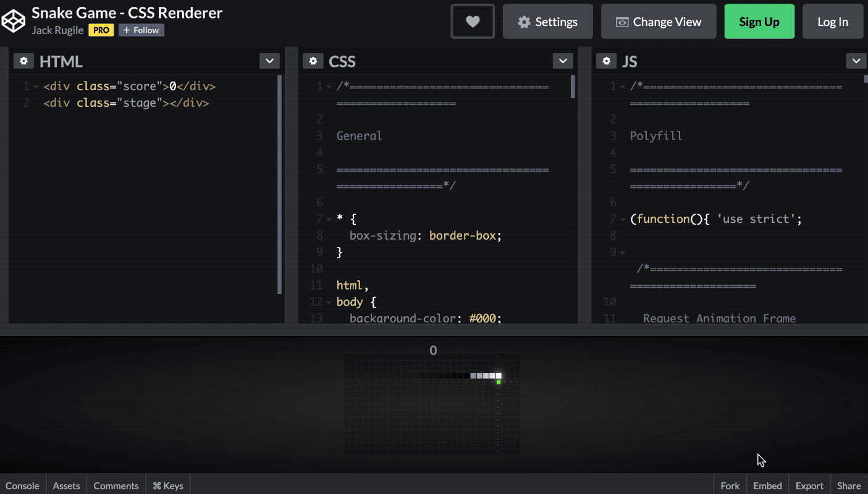Click the Change View camera icon
Image resolution: width=868 pixels, height=494 pixels.
[623, 21]
